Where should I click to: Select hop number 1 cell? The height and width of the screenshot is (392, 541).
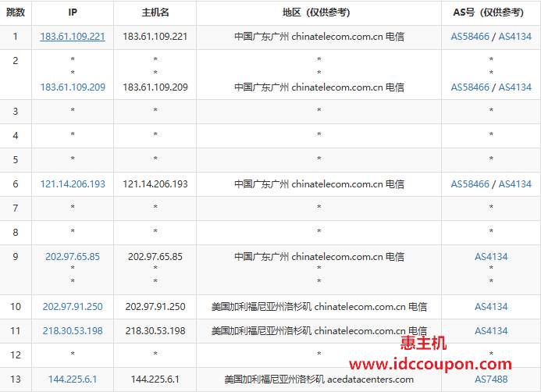pos(16,37)
